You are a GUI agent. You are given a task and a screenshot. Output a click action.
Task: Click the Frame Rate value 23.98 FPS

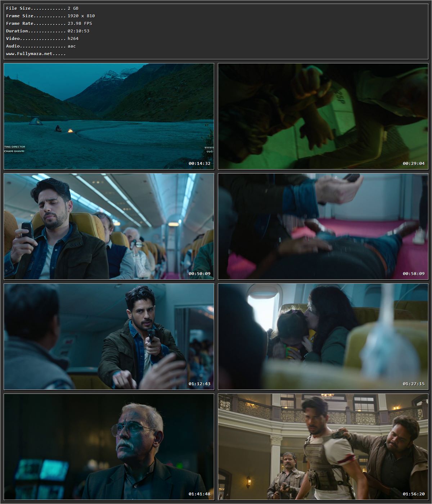pos(80,23)
